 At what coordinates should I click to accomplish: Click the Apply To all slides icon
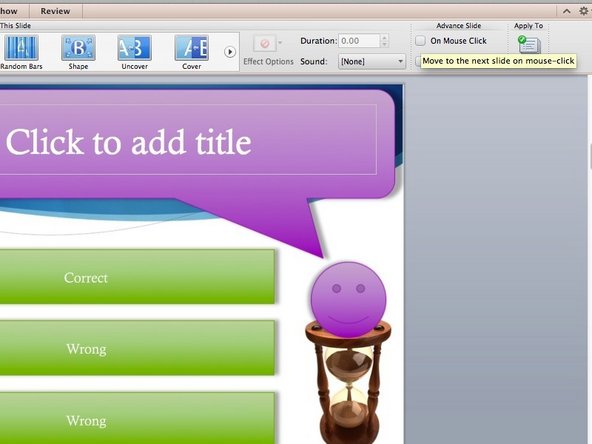[529, 45]
